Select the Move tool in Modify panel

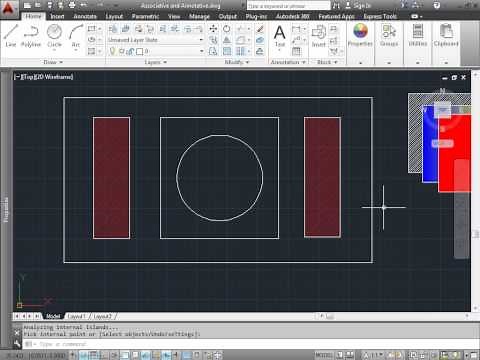click(213, 29)
